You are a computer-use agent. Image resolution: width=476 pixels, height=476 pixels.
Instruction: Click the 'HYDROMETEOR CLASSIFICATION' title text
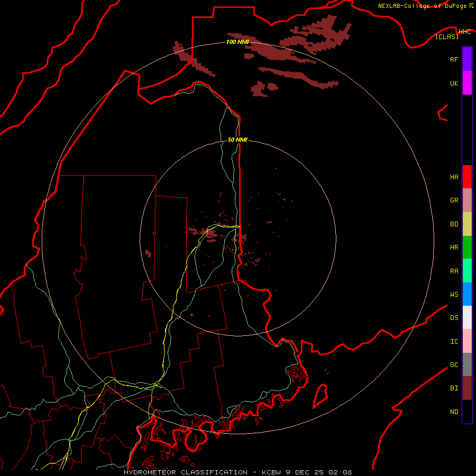pyautogui.click(x=186, y=472)
